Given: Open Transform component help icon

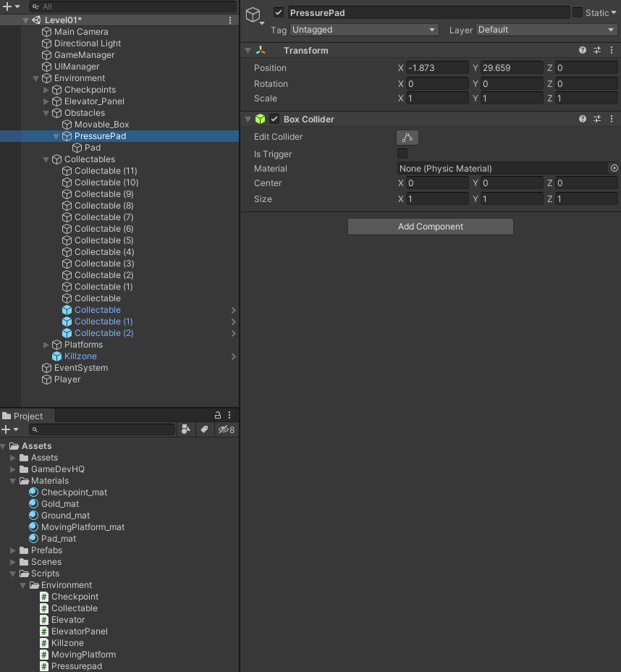Looking at the screenshot, I should (x=583, y=50).
